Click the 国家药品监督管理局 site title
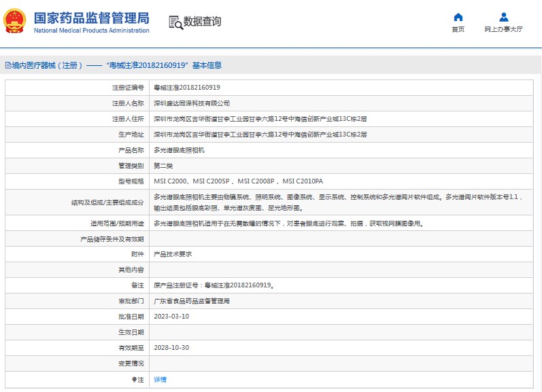Screen dimensions: 542x392 [x=91, y=18]
